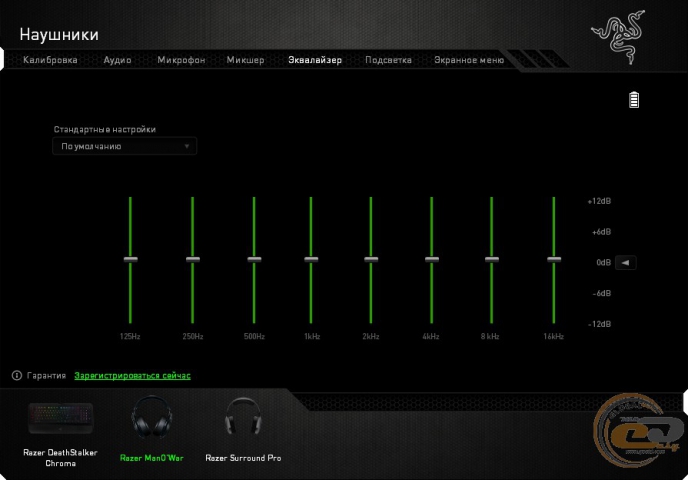This screenshot has width=688, height=480.
Task: Click the +12dB scale label
Action: coord(599,201)
